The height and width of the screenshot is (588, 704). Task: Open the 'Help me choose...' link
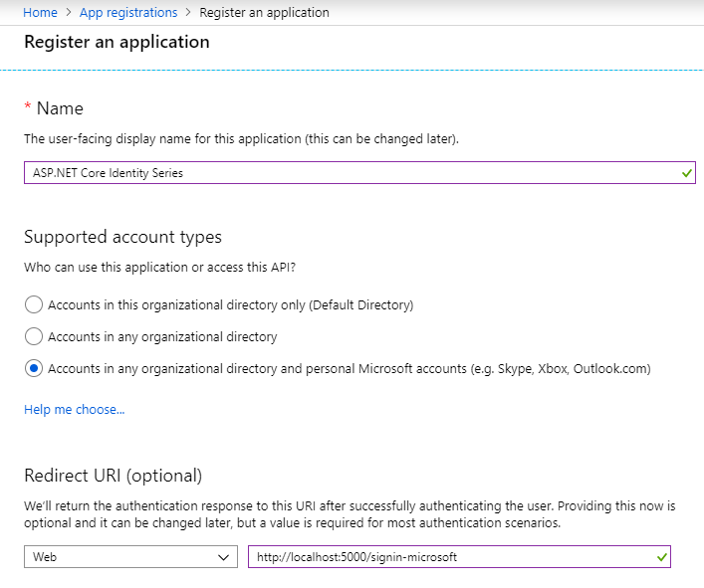coord(74,409)
